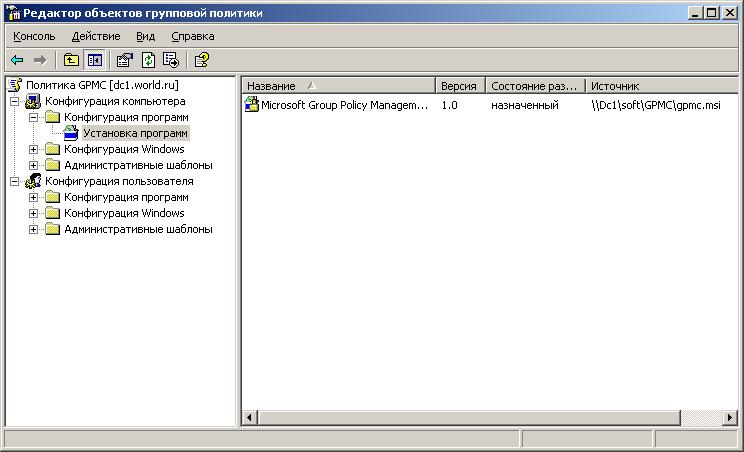This screenshot has height=452, width=744.
Task: Select Microsoft Group Policy Managem... row name
Action: 344,105
